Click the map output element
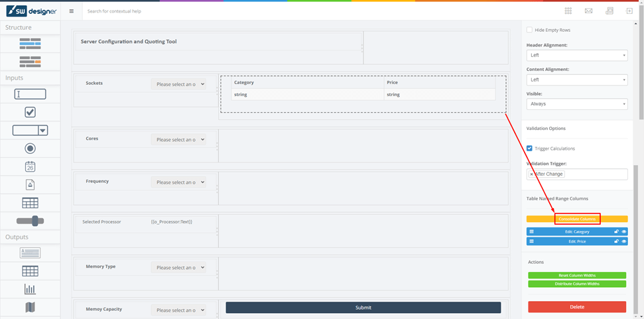Image resolution: width=644 pixels, height=319 pixels. point(30,307)
